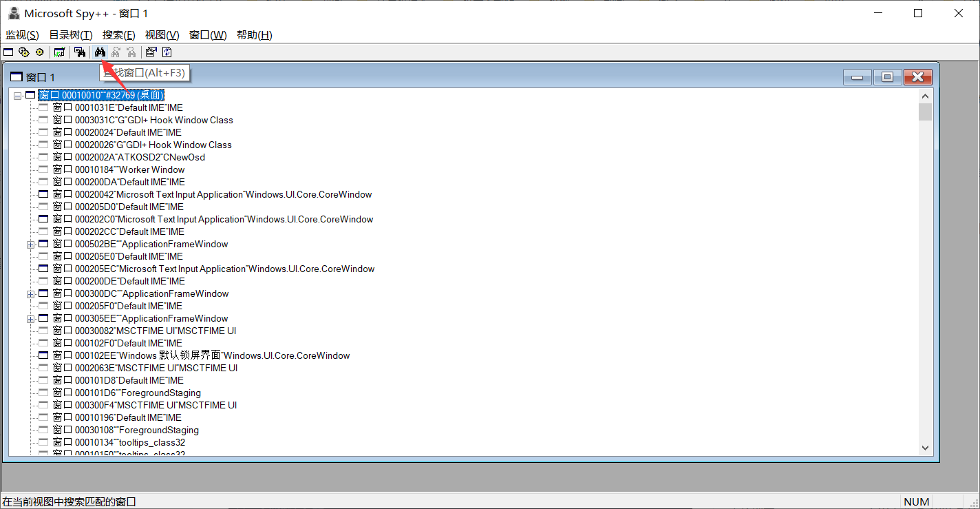Click the Find Window finder tool icon
The width and height of the screenshot is (980, 509).
(x=80, y=52)
